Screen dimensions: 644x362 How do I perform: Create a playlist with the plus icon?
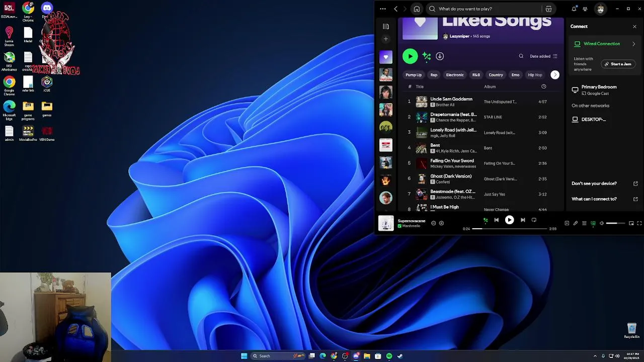pos(386,39)
